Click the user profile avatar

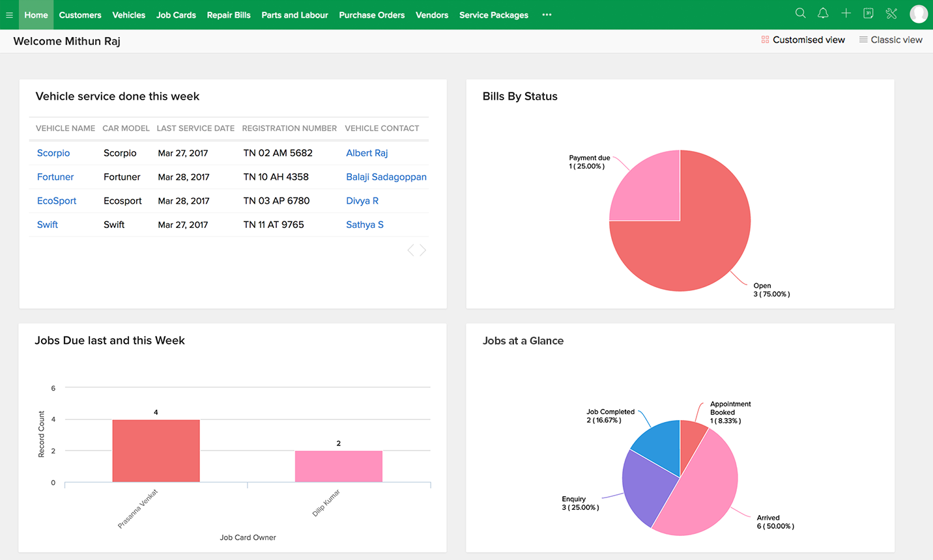point(918,14)
